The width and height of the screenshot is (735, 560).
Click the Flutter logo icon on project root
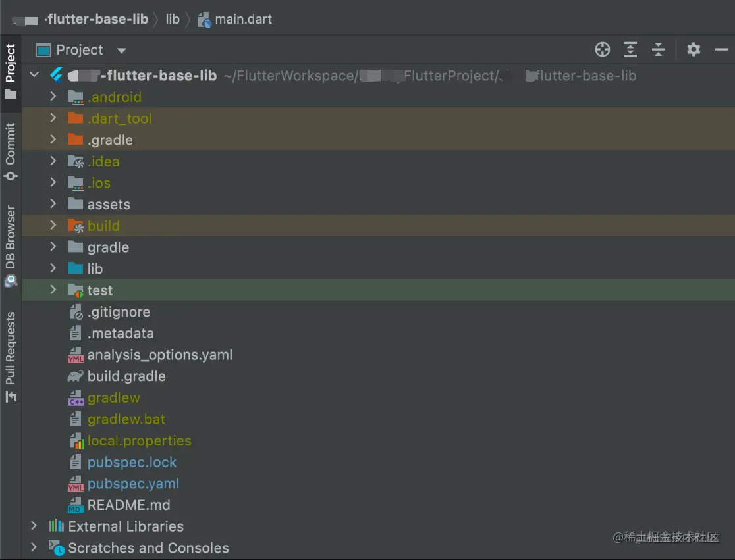(x=57, y=76)
